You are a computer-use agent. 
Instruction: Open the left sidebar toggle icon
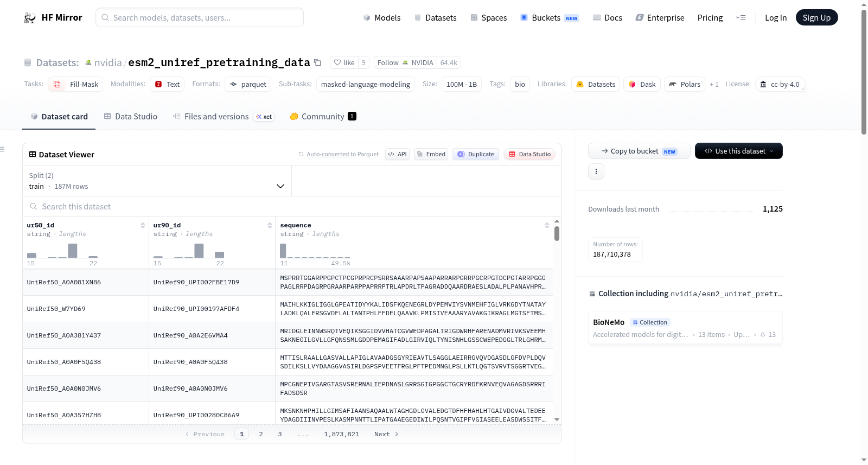pyautogui.click(x=3, y=149)
